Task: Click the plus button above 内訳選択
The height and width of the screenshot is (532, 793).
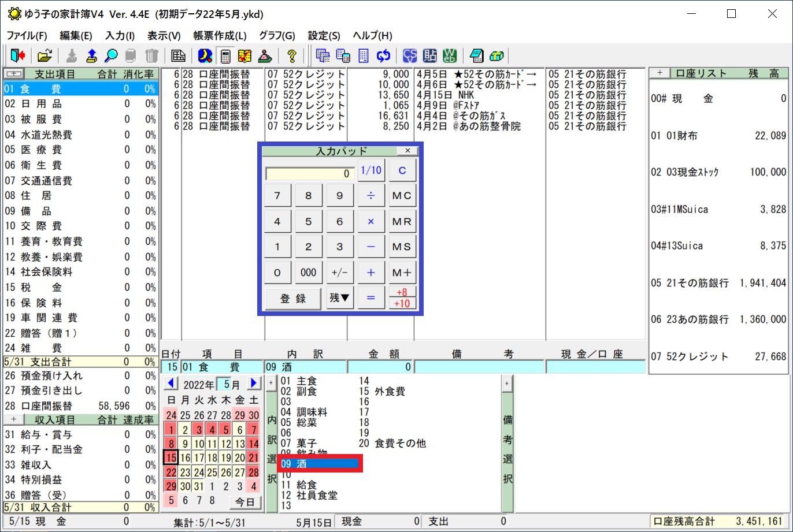Action: click(x=270, y=383)
